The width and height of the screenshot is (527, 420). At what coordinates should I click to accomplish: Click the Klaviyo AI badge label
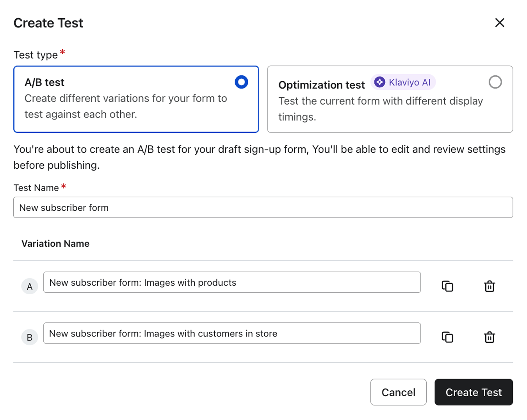409,82
